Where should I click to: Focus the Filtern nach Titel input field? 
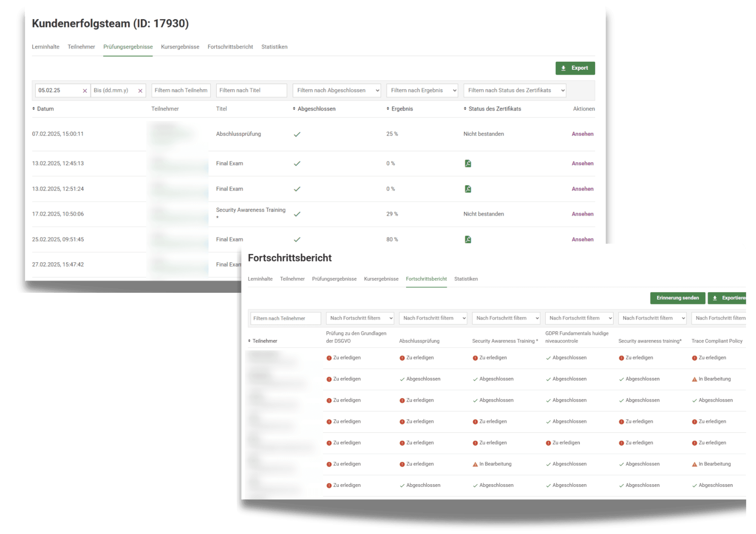251,91
